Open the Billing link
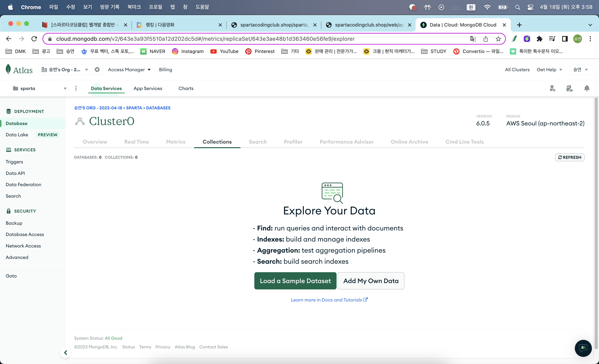This screenshot has width=599, height=364. pyautogui.click(x=166, y=70)
